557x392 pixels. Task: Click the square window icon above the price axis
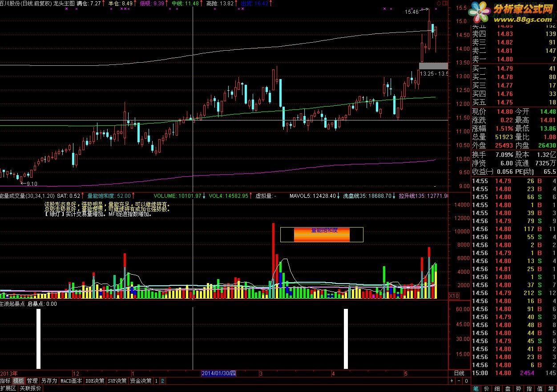(x=445, y=3)
